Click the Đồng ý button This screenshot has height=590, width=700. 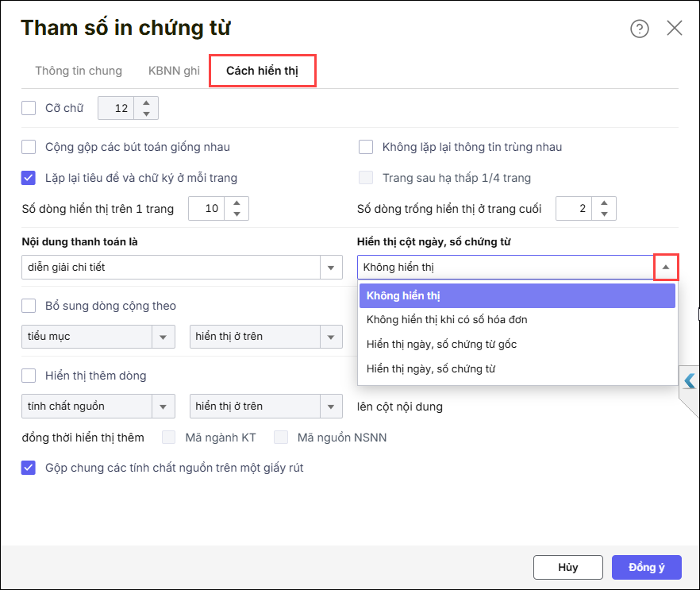pyautogui.click(x=646, y=568)
